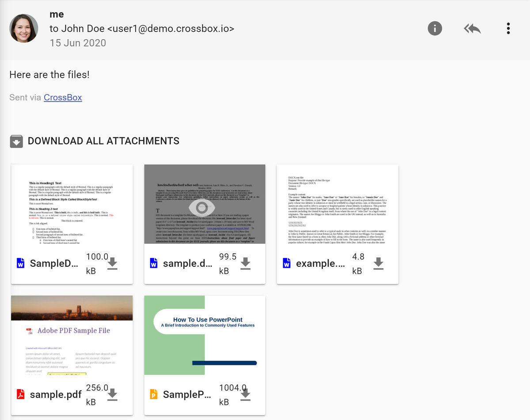This screenshot has width=530, height=420.
Task: Open the CrossBox link
Action: tap(63, 97)
